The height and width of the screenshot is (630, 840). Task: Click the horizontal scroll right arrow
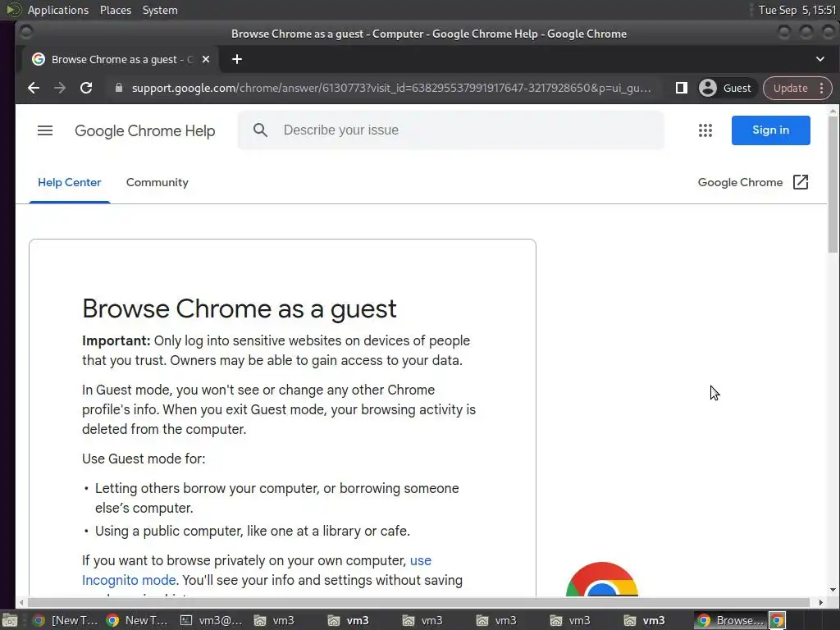820,603
